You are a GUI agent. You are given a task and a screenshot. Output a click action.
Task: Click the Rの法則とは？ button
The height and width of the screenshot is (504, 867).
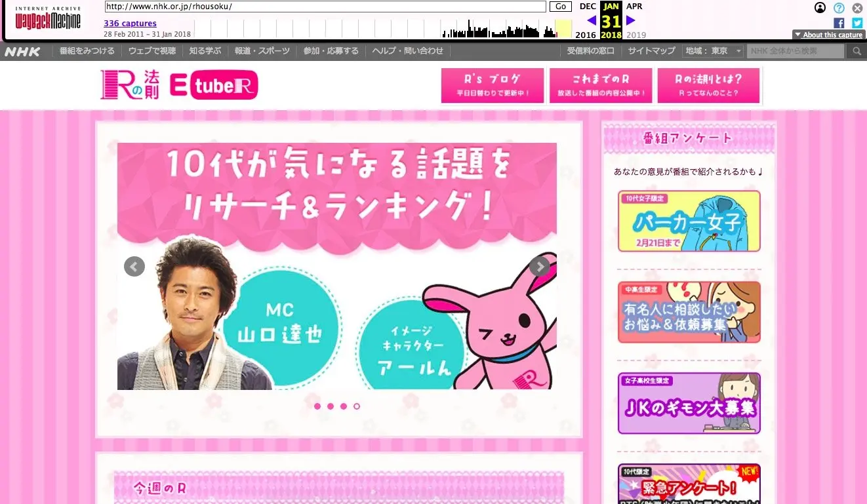709,86
